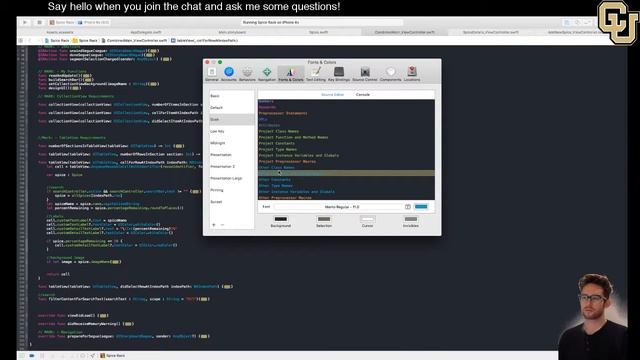Open the Navigation preferences pane
The width and height of the screenshot is (640, 360).
click(x=267, y=74)
